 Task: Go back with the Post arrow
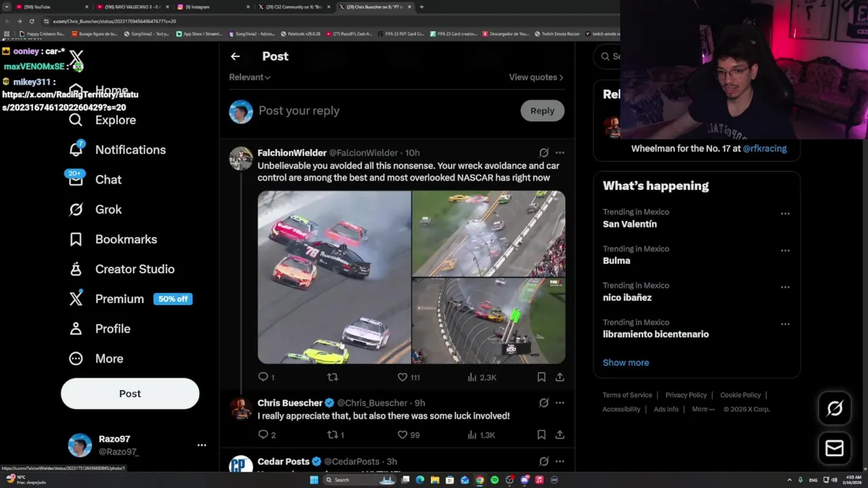coord(235,56)
